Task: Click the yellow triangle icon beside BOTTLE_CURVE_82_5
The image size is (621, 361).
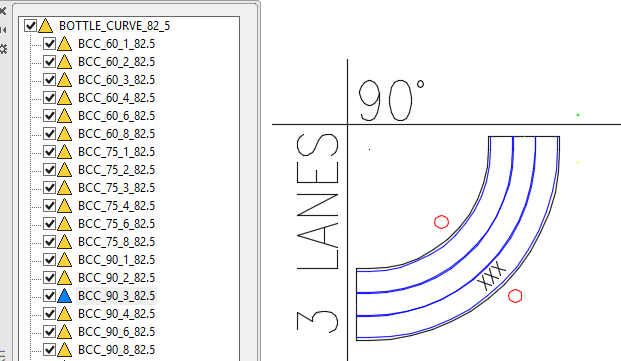Action: [46, 26]
